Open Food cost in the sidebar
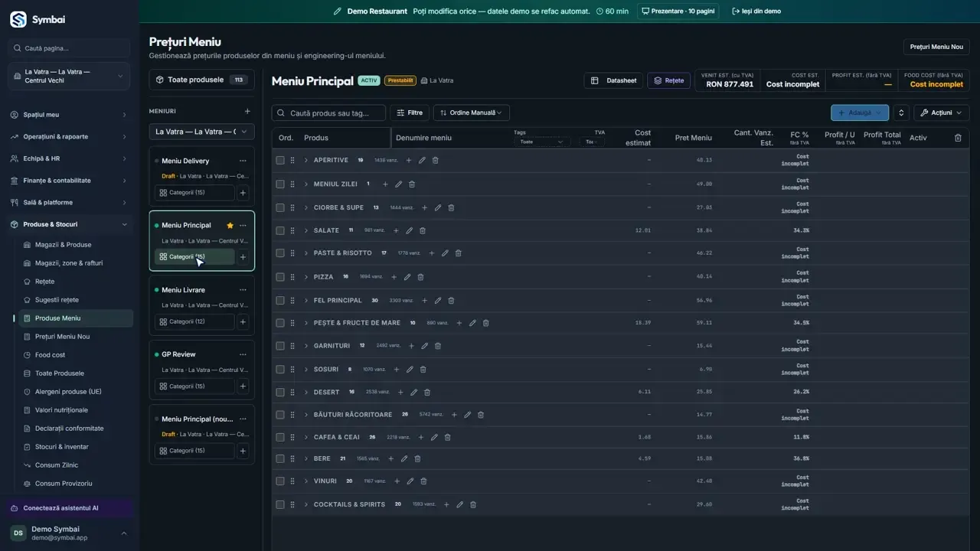Image resolution: width=980 pixels, height=551 pixels. 50,355
